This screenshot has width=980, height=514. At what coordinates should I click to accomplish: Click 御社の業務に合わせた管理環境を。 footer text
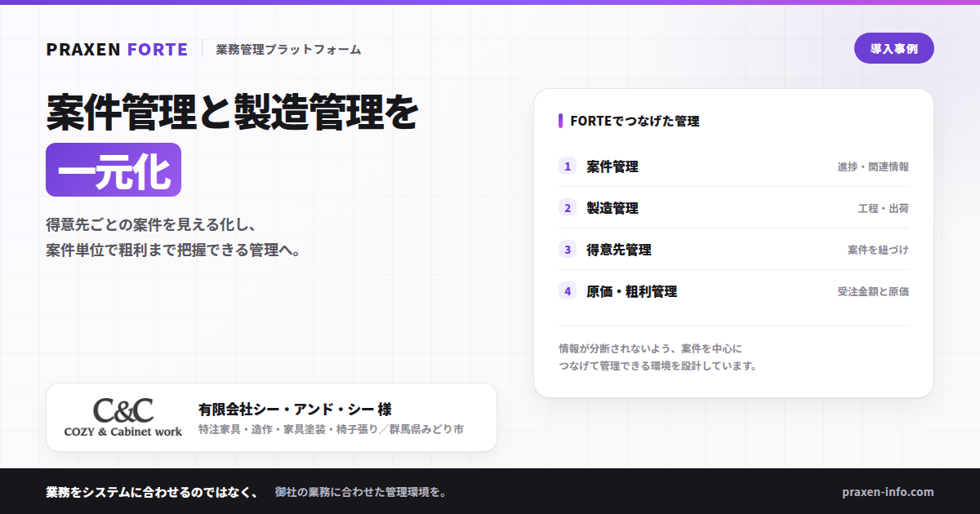(x=360, y=492)
